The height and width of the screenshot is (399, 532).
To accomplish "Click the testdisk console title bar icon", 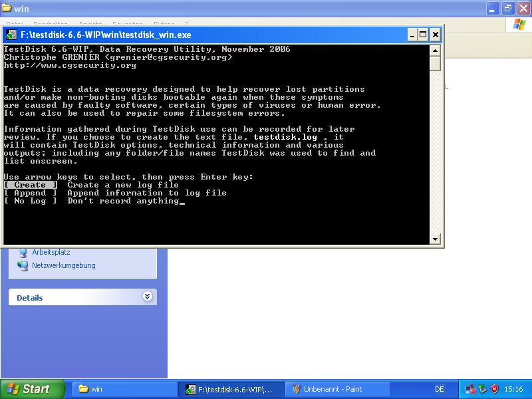I will pos(11,35).
